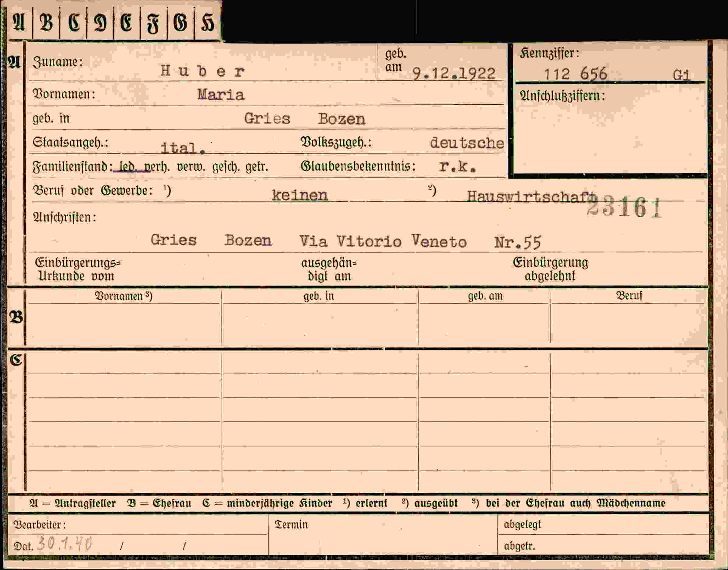Viewport: 728px width, 570px height.
Task: Select index tab letter G
Action: point(180,23)
